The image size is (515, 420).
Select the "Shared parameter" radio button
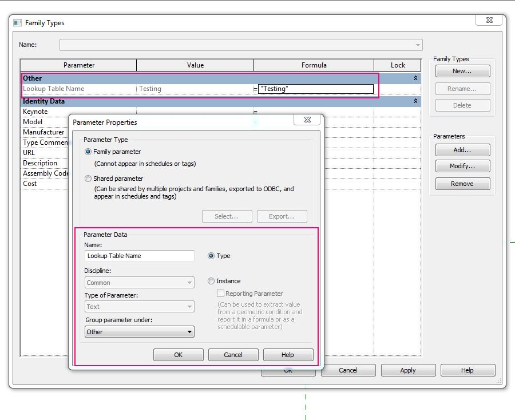point(88,178)
